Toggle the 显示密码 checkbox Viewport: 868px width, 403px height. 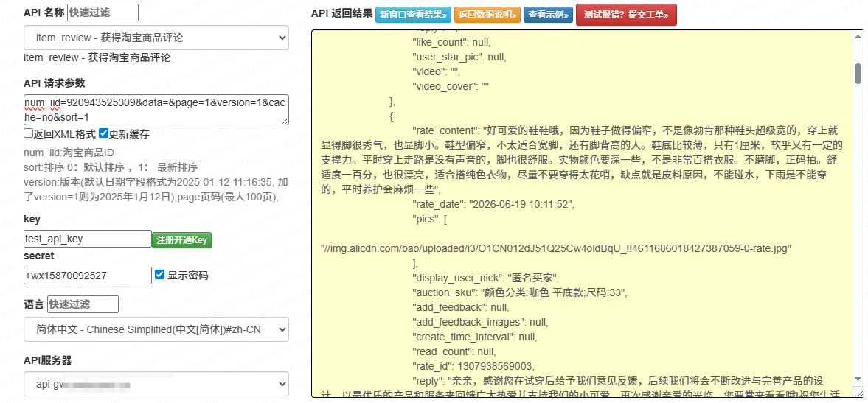pyautogui.click(x=159, y=275)
